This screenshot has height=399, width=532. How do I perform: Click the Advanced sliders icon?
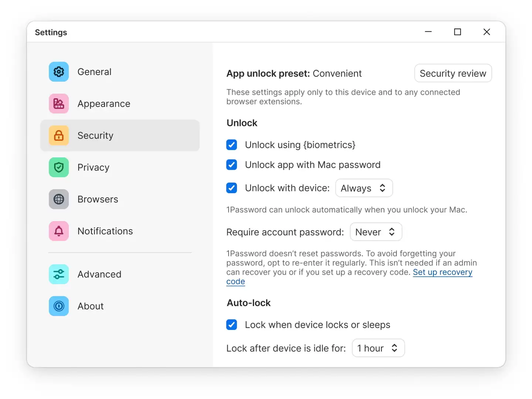pos(58,274)
